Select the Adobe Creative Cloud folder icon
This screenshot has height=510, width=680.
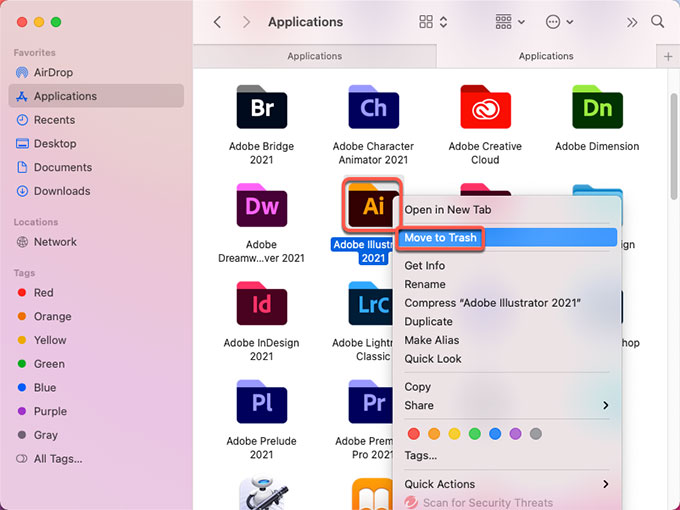(485, 107)
